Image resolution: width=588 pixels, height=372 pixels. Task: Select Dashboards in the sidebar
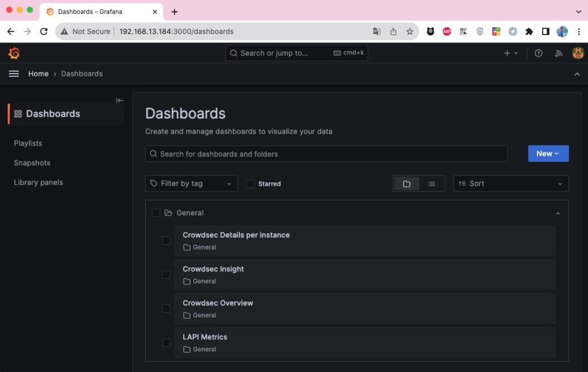click(x=66, y=114)
